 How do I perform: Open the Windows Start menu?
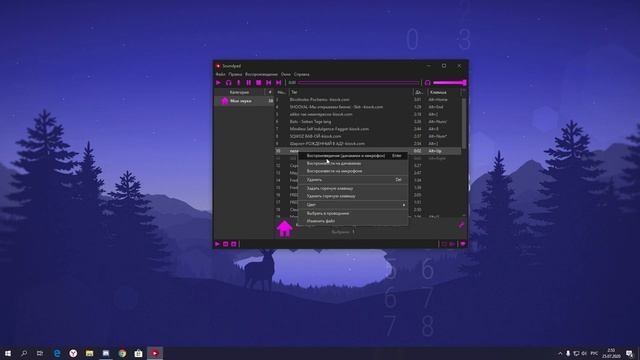coord(8,353)
